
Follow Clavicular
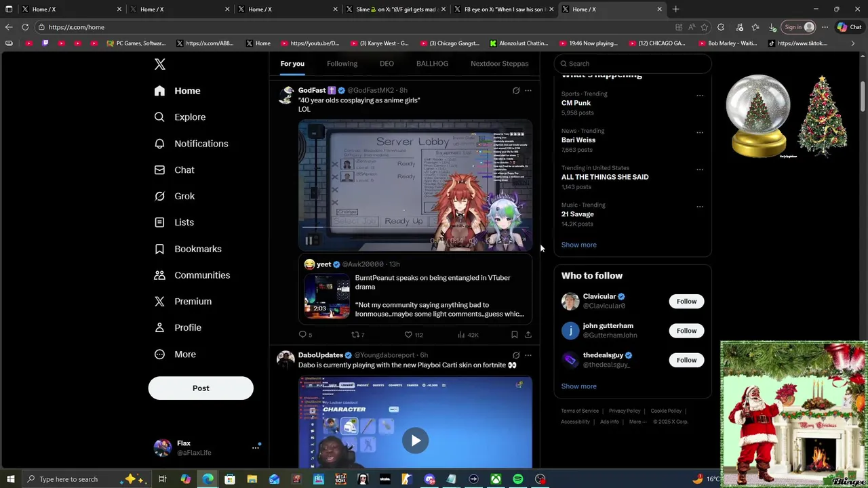[686, 302]
